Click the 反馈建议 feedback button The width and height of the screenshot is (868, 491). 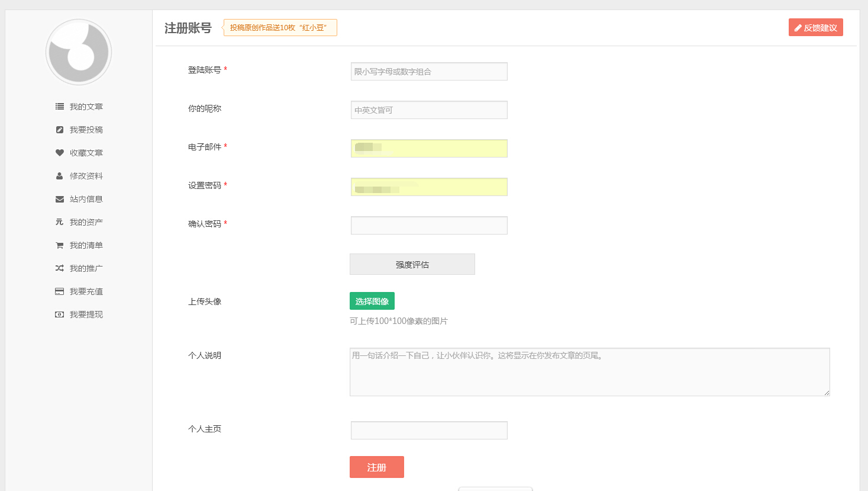click(815, 28)
